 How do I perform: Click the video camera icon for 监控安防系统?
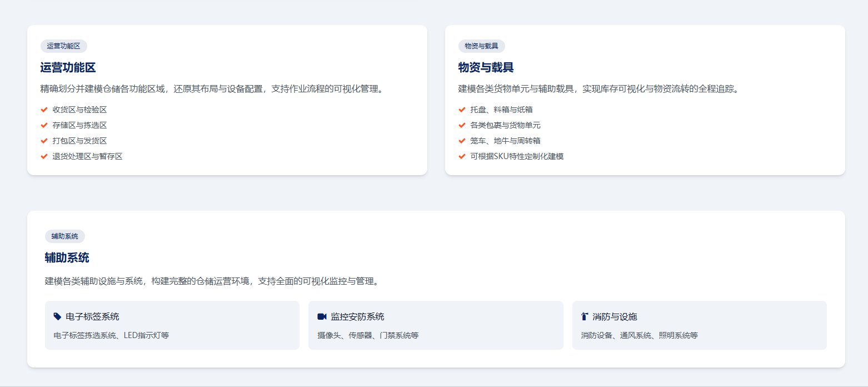[322, 316]
